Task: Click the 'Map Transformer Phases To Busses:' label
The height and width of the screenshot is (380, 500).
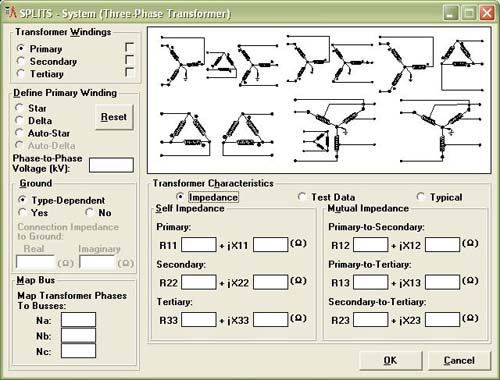Action: 72,300
